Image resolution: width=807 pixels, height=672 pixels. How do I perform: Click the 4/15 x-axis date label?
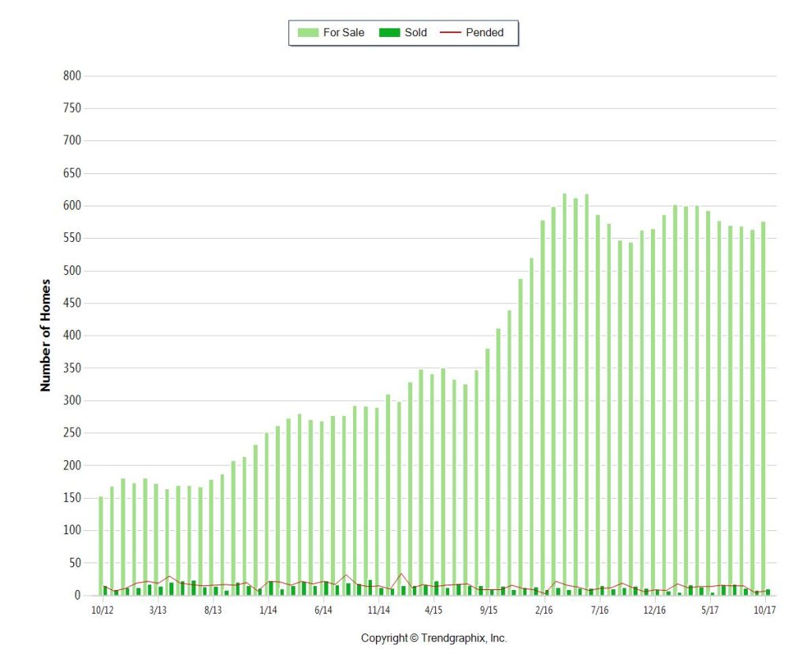(x=434, y=611)
